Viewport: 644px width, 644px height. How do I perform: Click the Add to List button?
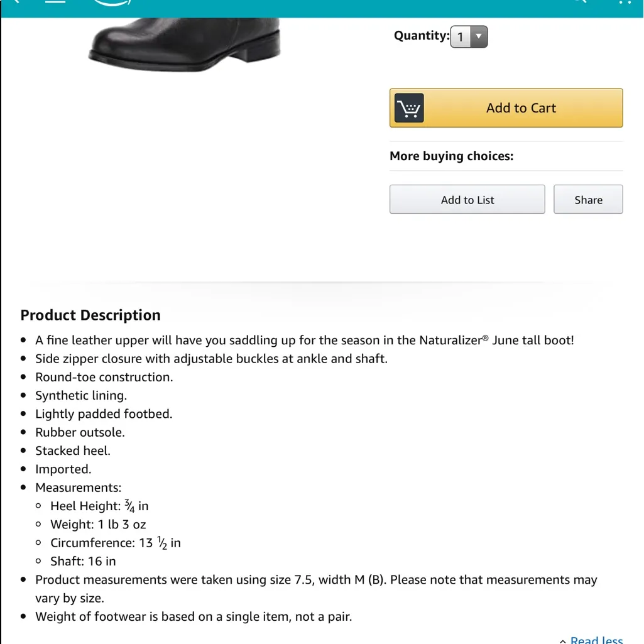pyautogui.click(x=467, y=200)
